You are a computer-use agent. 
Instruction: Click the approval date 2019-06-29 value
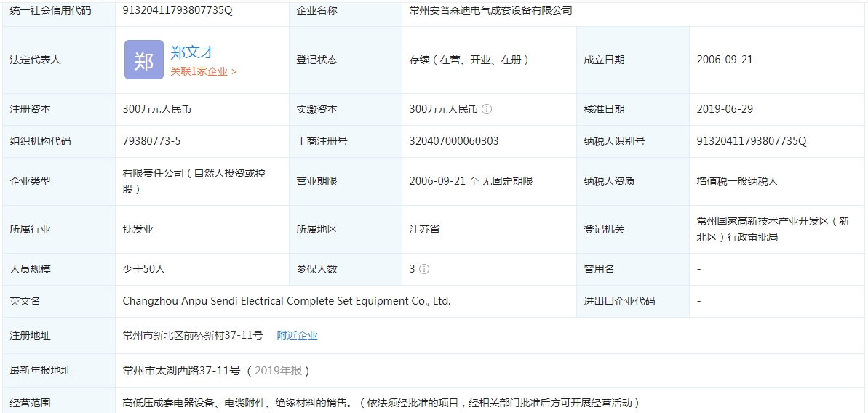725,109
